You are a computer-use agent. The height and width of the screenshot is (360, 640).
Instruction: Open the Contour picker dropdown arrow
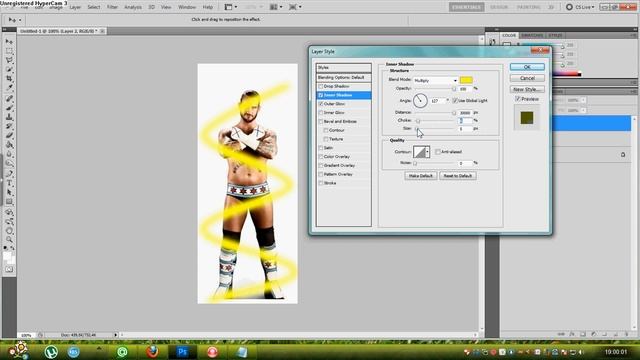(x=427, y=152)
